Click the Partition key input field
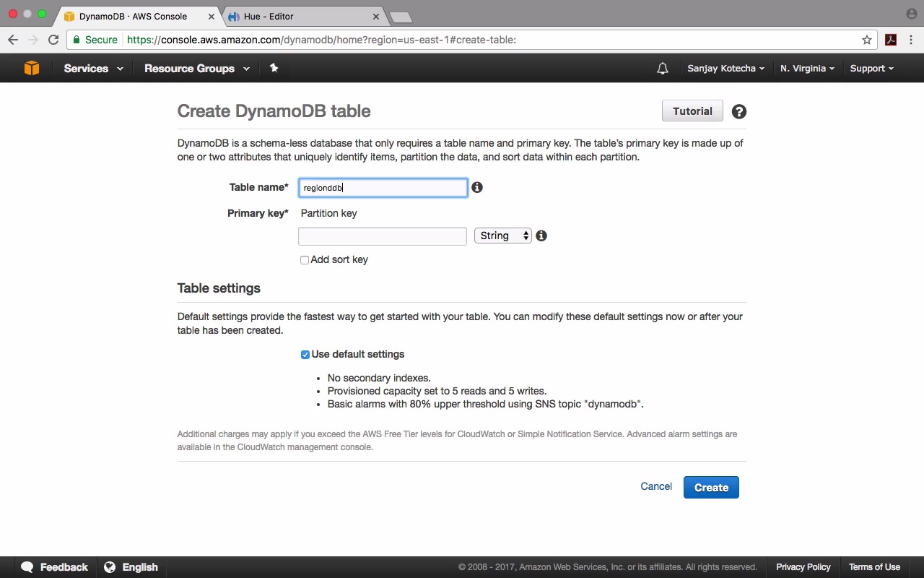Image resolution: width=924 pixels, height=578 pixels. [383, 236]
